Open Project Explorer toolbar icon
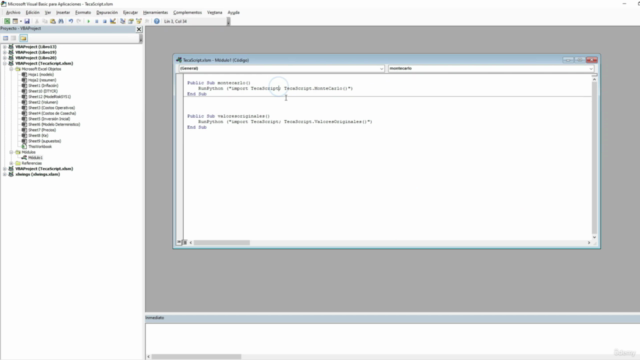The image size is (640, 360). point(122,21)
